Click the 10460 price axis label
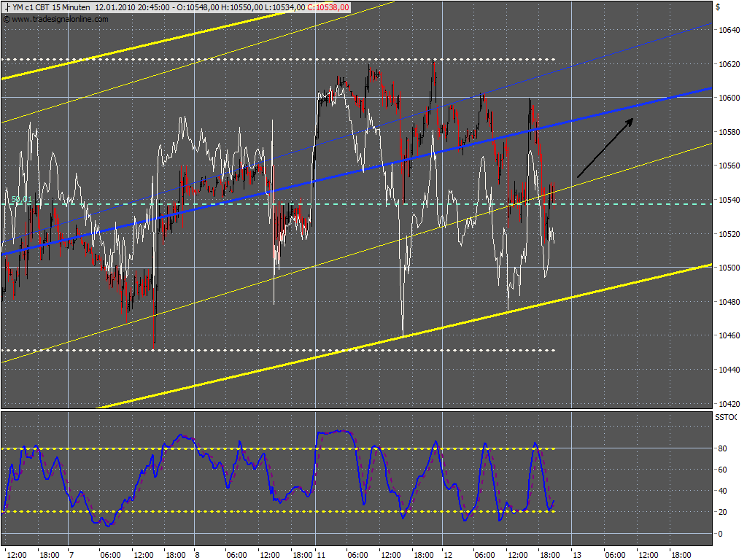Viewport: 747px width, 560px height. tap(729, 335)
